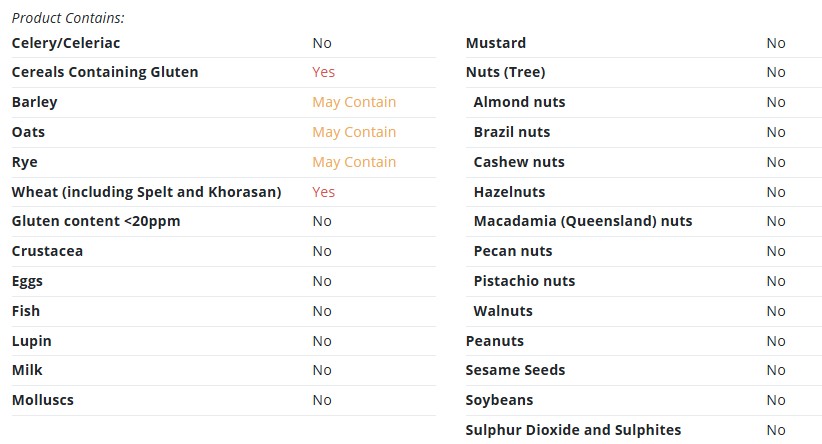Select the Molluscs row label
822x444 pixels.
[x=42, y=400]
